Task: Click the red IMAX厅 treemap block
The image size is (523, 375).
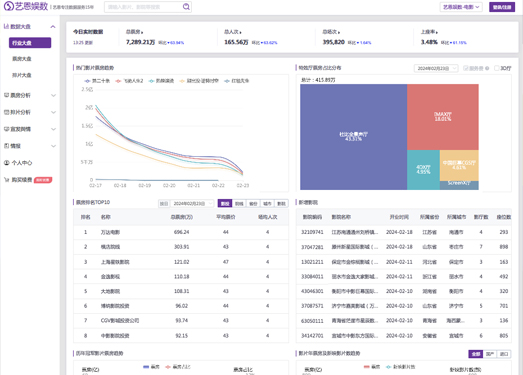Action: (x=443, y=117)
